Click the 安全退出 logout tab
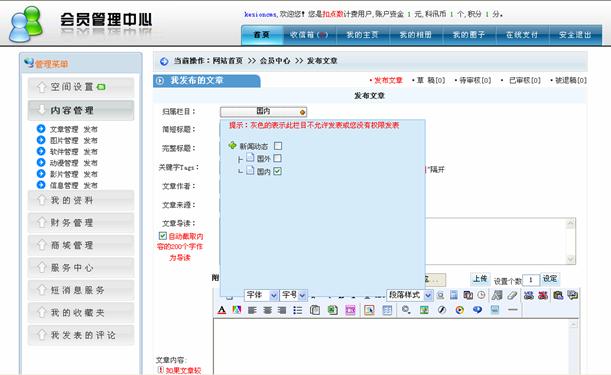Screen dimensions: 611x375 pyautogui.click(x=575, y=35)
